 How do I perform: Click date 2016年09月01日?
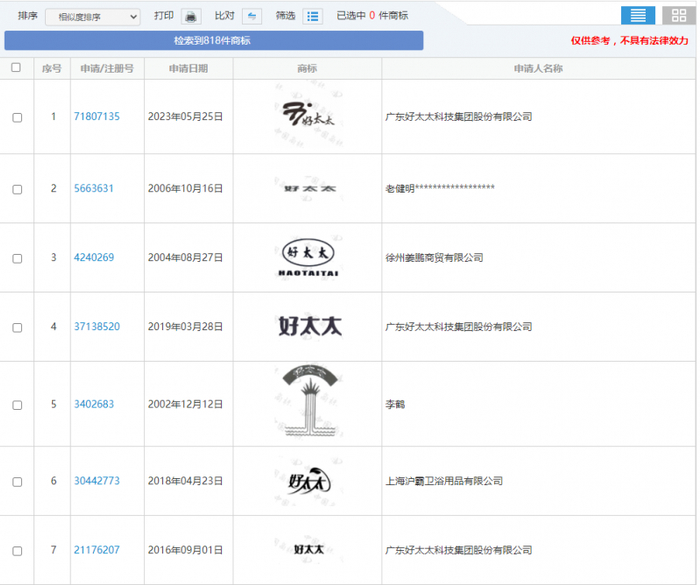pos(185,550)
